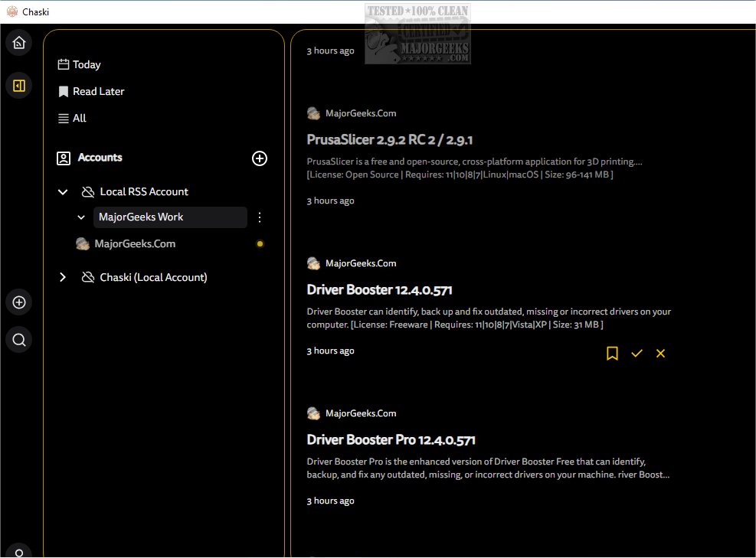The image size is (756, 558).
Task: Open the Home view in left rail
Action: pos(19,43)
